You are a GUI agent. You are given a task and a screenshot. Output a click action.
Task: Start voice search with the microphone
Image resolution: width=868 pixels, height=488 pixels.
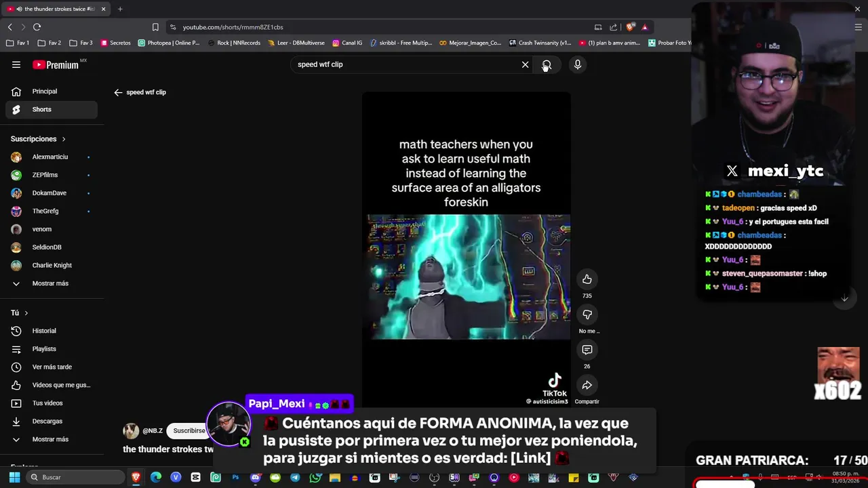point(578,64)
